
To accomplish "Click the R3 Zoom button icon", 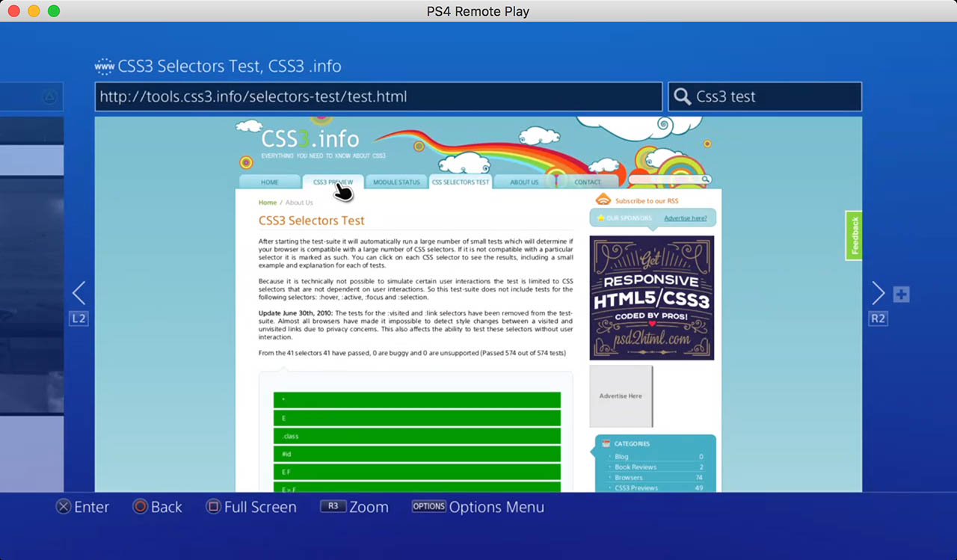I will coord(333,506).
